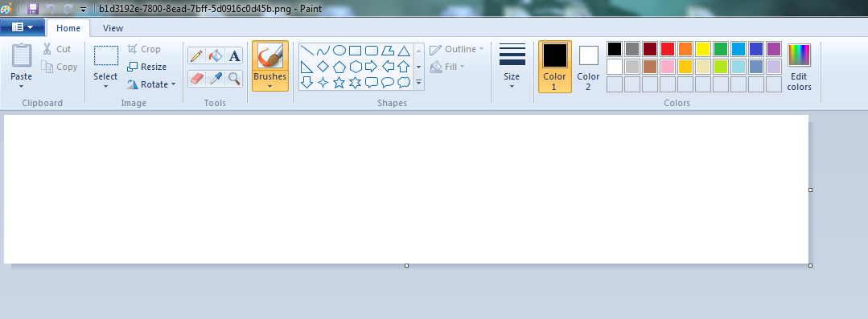This screenshot has width=868, height=319.
Task: Choose the Rounded rectangular callout shape
Action: tap(372, 83)
